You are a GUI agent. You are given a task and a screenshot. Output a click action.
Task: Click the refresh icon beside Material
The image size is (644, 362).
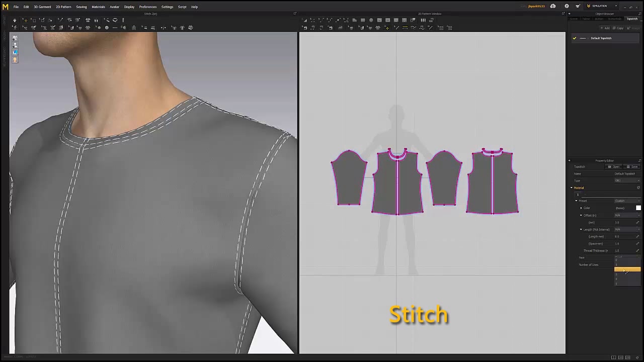(638, 188)
